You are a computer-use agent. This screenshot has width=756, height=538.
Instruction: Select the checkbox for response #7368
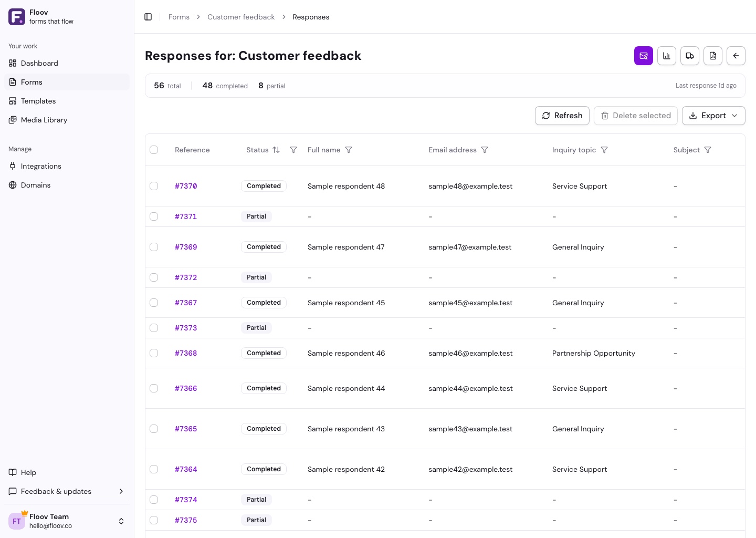click(154, 353)
